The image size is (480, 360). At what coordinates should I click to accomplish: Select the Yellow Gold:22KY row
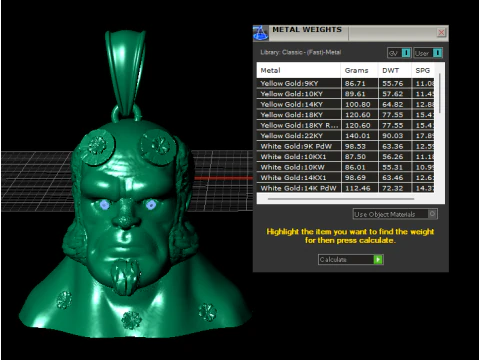click(345, 136)
